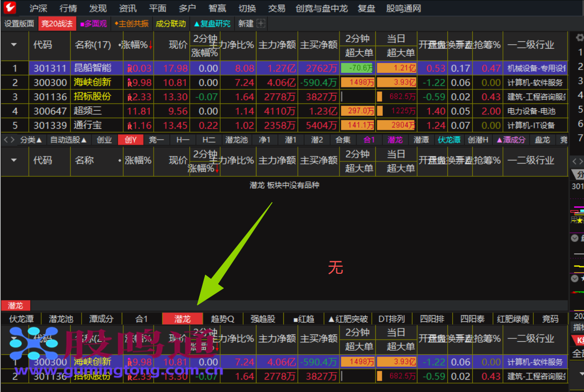
Task: Open the 行情 menu
Action: [68, 8]
